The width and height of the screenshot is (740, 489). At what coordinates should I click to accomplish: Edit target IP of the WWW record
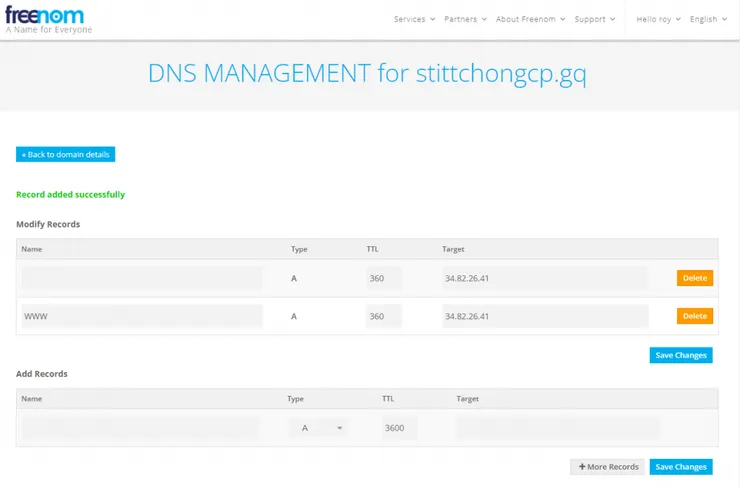pyautogui.click(x=545, y=316)
